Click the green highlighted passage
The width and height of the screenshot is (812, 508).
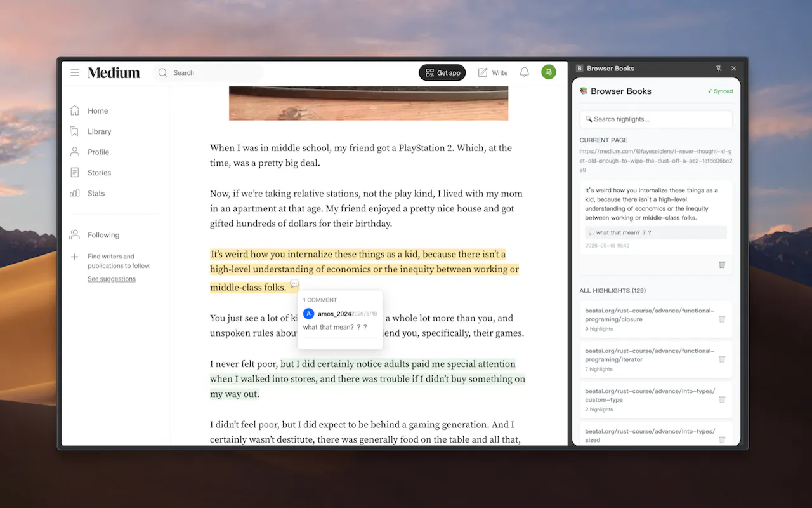point(368,379)
